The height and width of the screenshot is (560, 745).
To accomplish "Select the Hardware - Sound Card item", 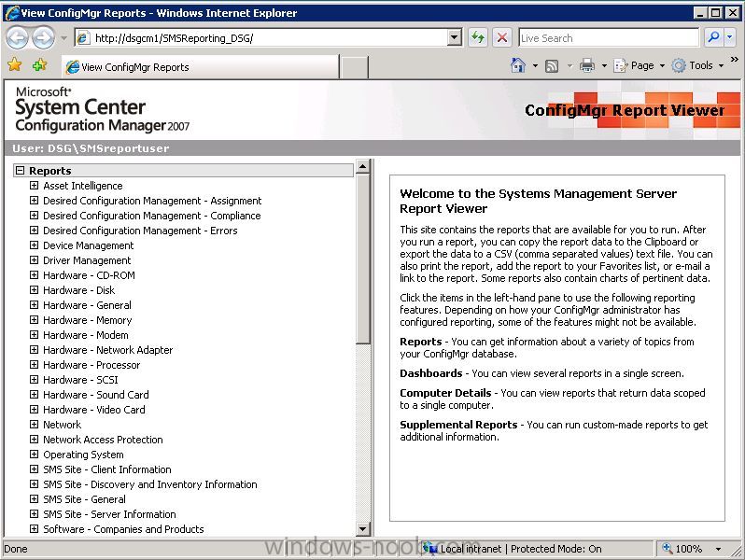I will (x=96, y=395).
